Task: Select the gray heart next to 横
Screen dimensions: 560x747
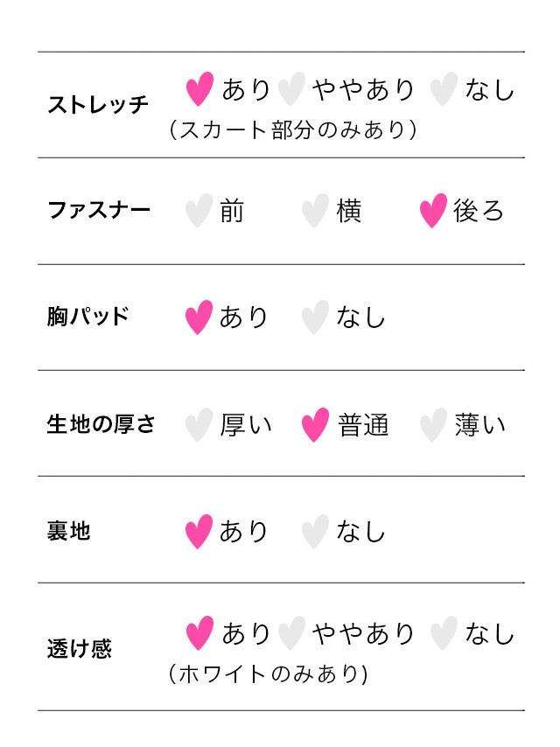Action: pos(315,211)
